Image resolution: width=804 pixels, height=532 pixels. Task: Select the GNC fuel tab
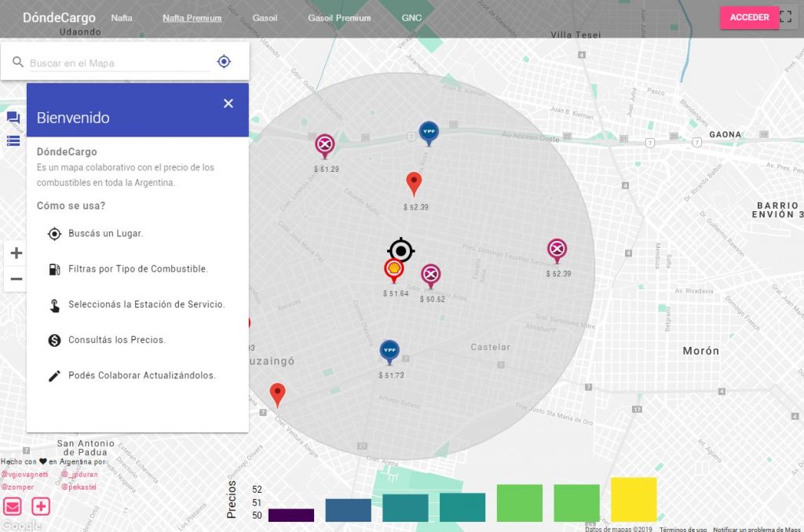[411, 18]
